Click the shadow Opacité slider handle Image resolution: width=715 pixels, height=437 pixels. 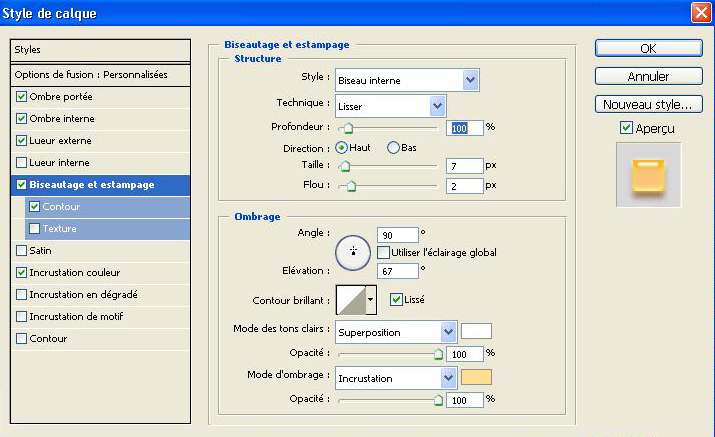[x=438, y=401]
